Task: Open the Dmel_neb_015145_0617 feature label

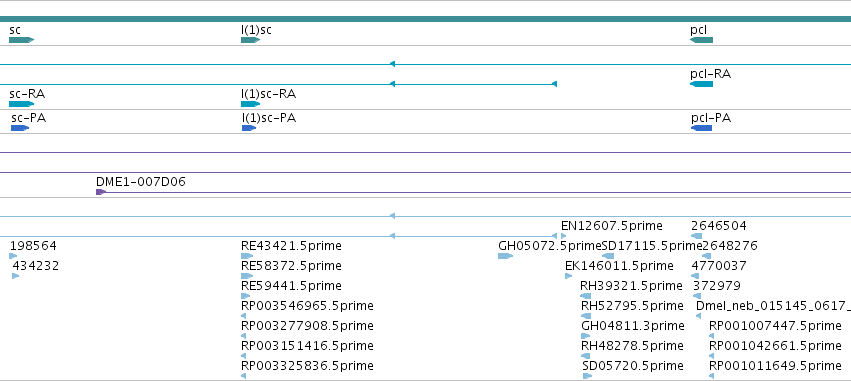Action: (773, 306)
